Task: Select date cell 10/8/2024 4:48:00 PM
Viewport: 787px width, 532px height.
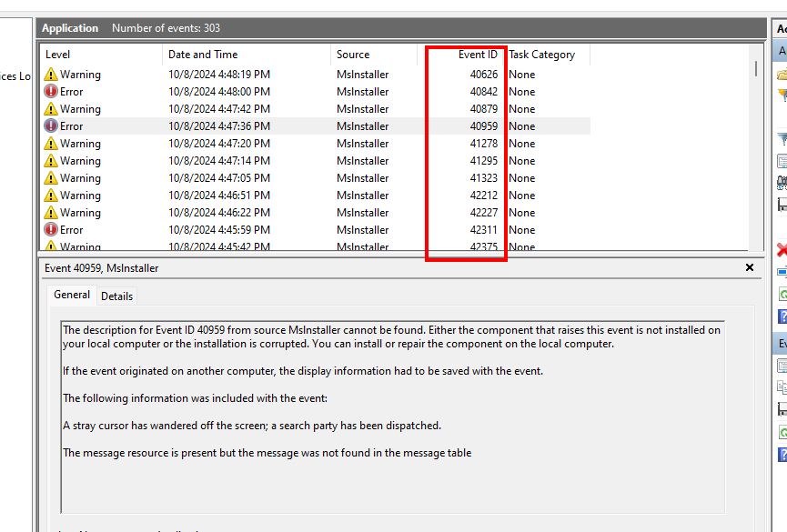Action: click(x=219, y=91)
